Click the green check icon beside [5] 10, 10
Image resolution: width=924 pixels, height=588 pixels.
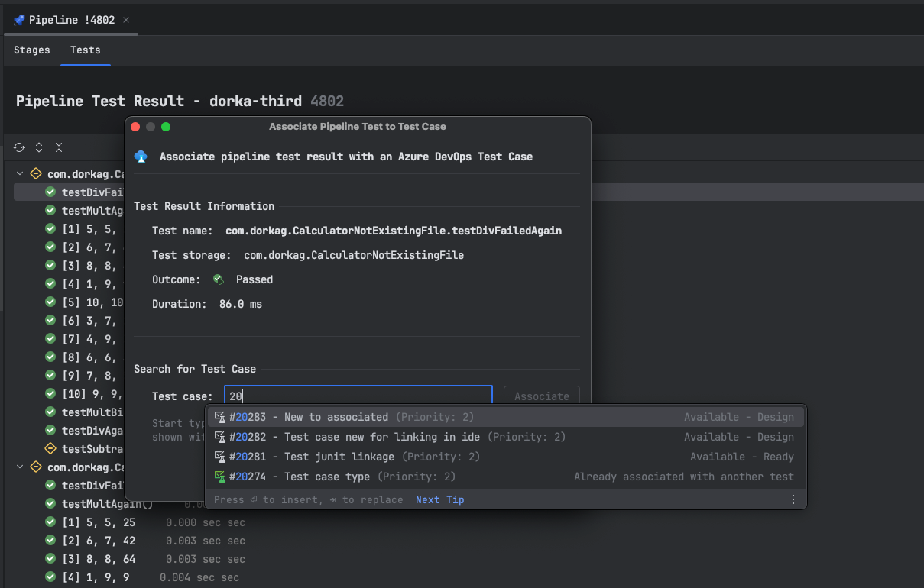[50, 302]
